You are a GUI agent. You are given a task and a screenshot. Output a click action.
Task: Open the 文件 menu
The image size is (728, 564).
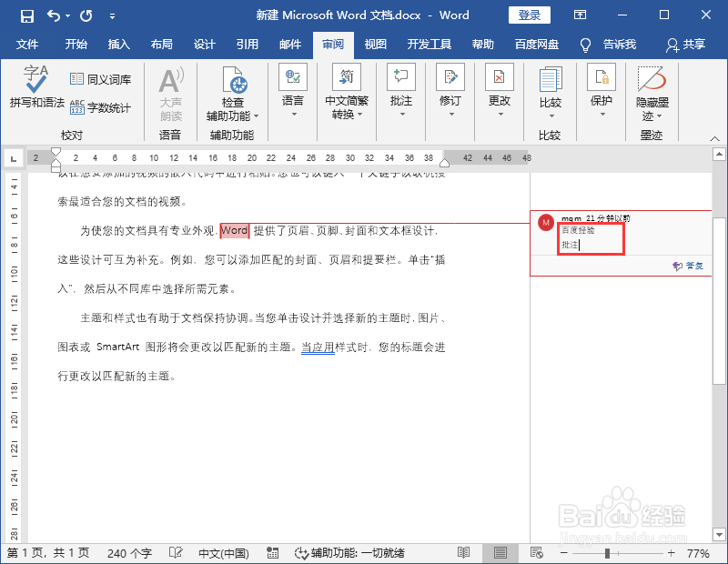point(27,44)
